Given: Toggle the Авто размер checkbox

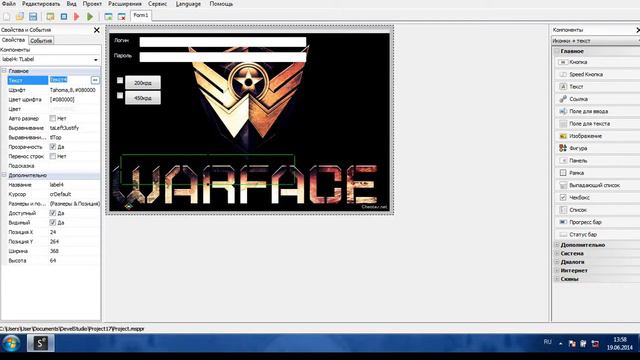Looking at the screenshot, I should (x=53, y=118).
